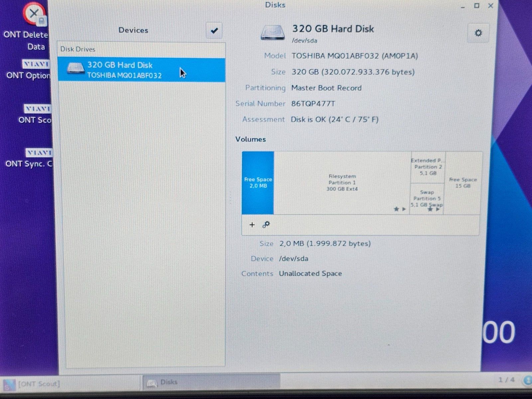Viewport: 532px width, 399px height.
Task: Click the plus icon to create a partition
Action: 252,225
